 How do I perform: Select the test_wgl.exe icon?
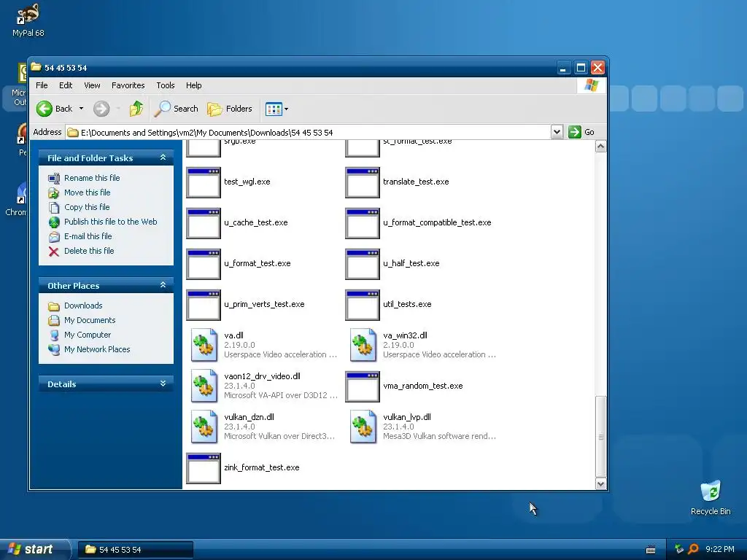(204, 182)
